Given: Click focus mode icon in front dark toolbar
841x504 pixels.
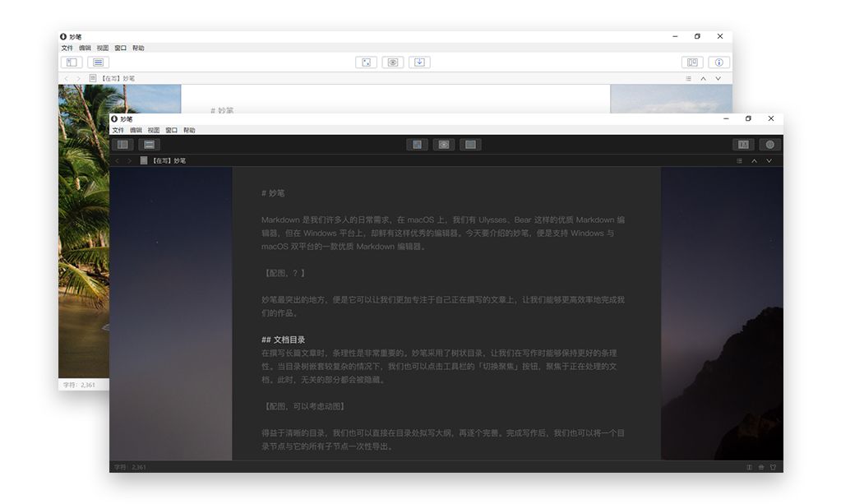Looking at the screenshot, I should click(x=418, y=144).
